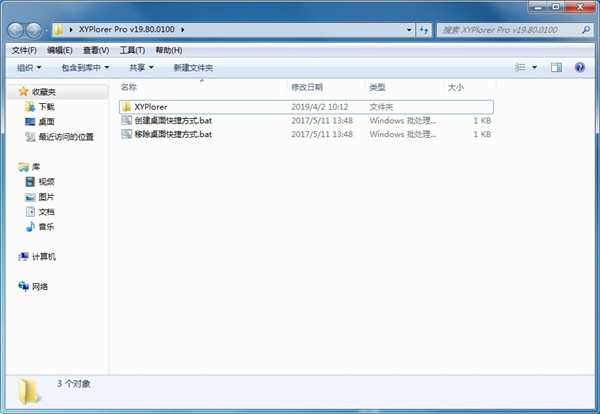Click the 计算机 computer icon
600x414 pixels.
(x=23, y=257)
